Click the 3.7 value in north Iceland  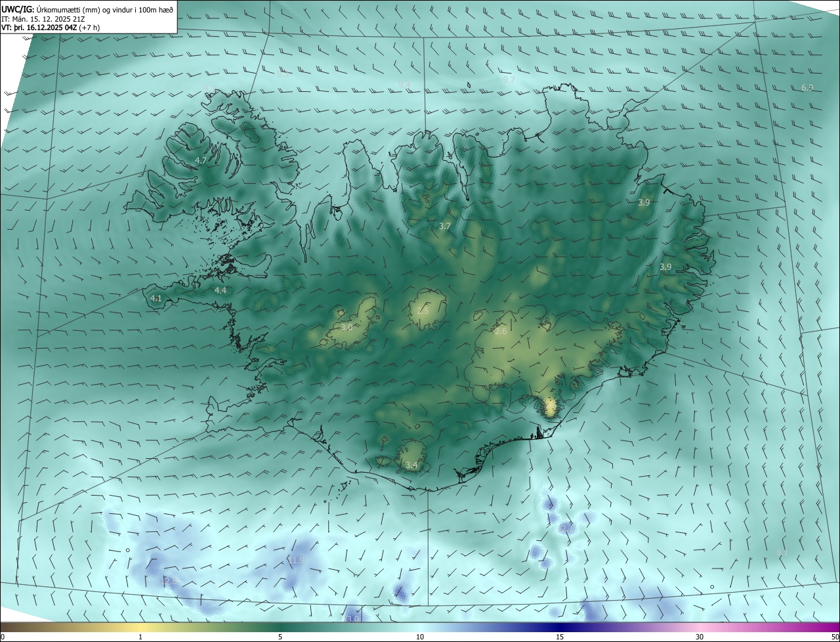[445, 226]
